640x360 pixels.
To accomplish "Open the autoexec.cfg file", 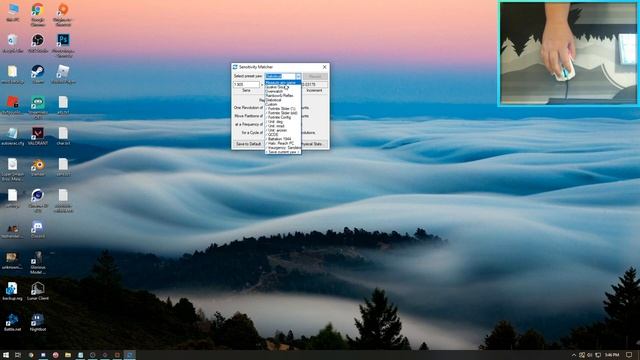I will pos(12,136).
